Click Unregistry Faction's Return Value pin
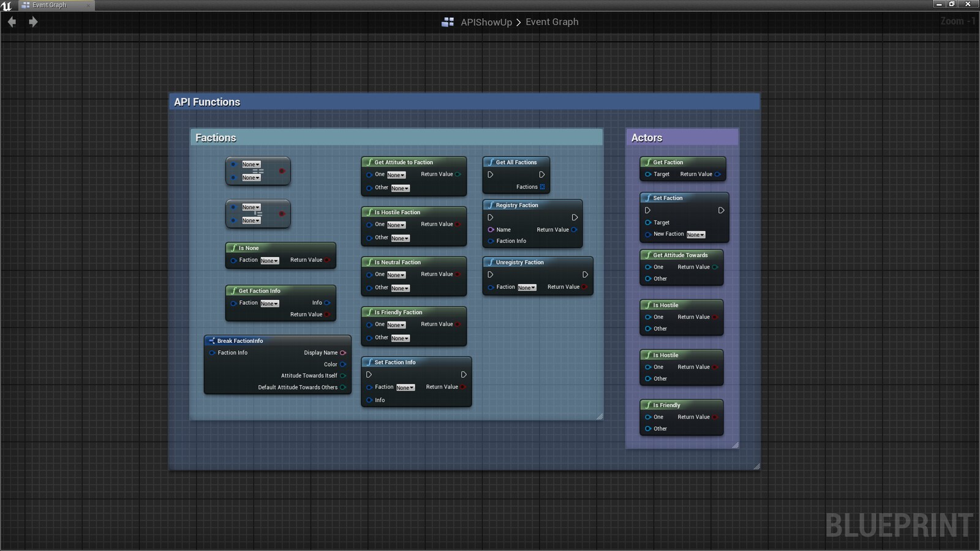Viewport: 980px width, 551px height. (x=584, y=287)
